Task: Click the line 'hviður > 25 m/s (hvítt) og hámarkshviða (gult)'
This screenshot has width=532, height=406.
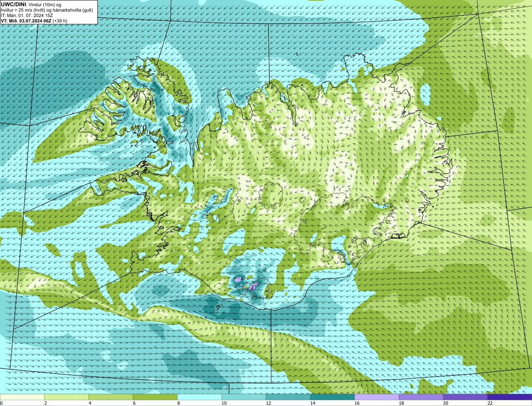Action: click(47, 10)
